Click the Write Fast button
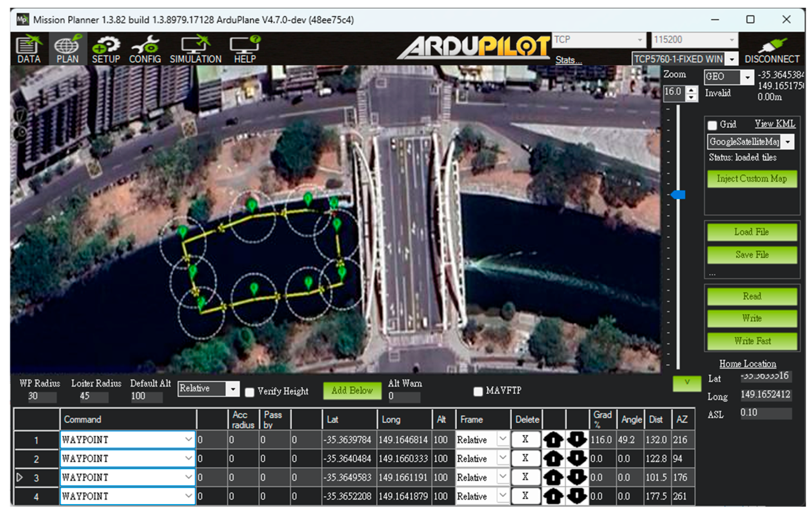 752,341
